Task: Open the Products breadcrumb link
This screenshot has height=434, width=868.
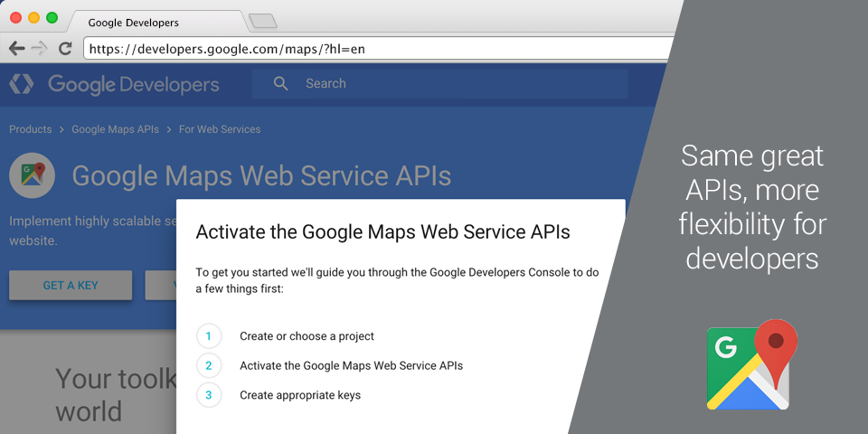Action: (x=31, y=129)
